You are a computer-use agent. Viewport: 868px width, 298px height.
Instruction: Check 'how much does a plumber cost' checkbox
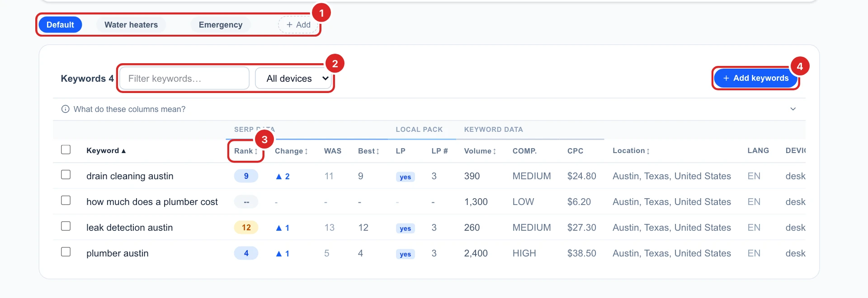coord(66,200)
